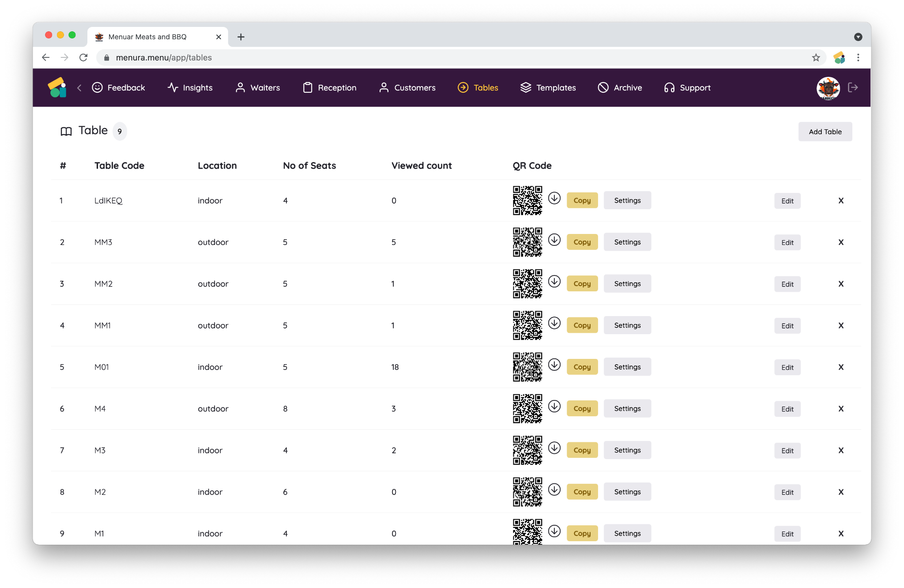
Task: Open the Templates page
Action: [548, 87]
